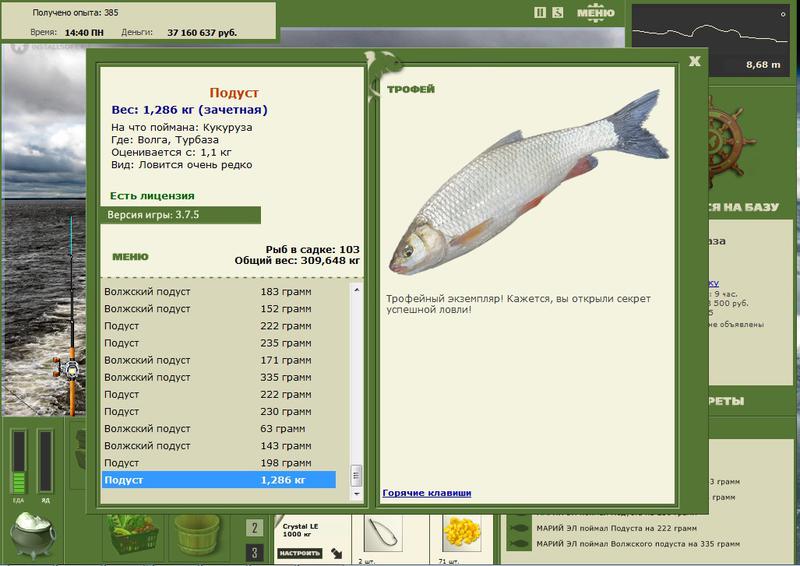The image size is (800, 566).
Task: Select highlighted row Подуст 1,286 кг
Action: tap(219, 480)
